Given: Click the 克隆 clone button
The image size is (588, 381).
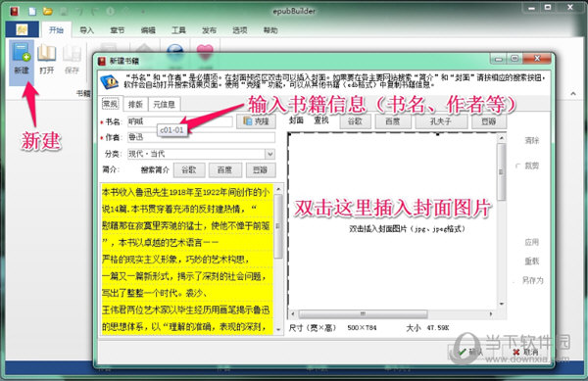Looking at the screenshot, I should pos(256,121).
